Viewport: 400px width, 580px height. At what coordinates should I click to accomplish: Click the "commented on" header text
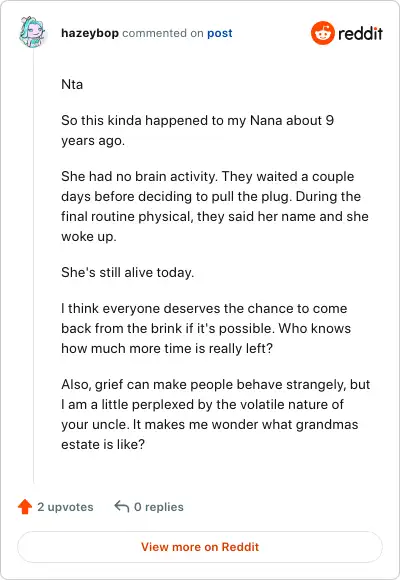tap(163, 33)
